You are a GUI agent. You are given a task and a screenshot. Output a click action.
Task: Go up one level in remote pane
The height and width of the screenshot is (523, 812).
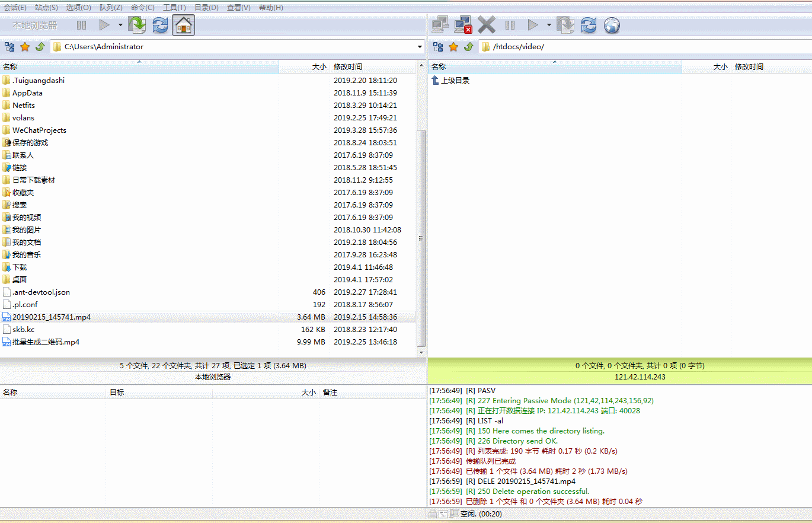click(x=469, y=47)
